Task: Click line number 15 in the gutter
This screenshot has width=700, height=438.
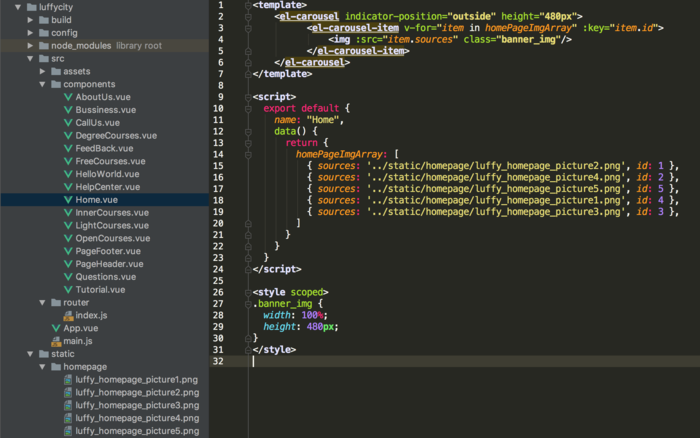Action: coord(218,166)
